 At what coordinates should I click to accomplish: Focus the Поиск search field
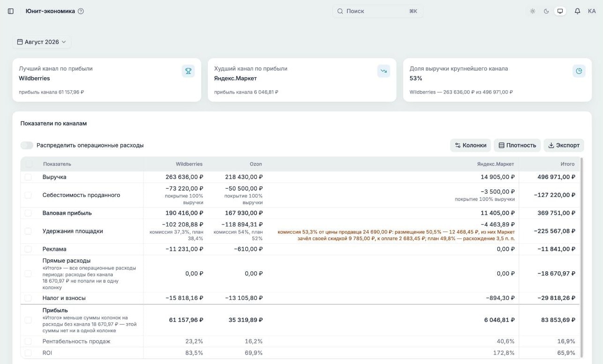pyautogui.click(x=378, y=11)
